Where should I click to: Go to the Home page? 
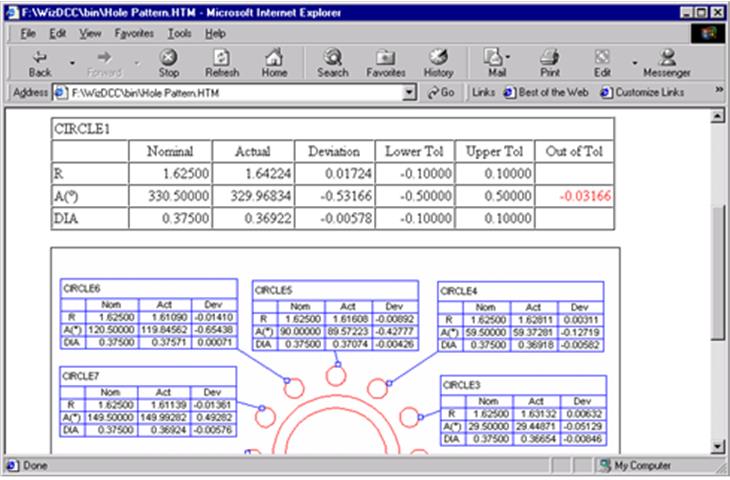pos(274,64)
